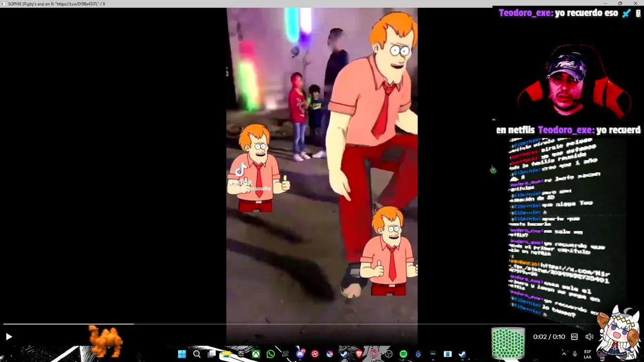The image size is (644, 362).
Task: Click the 'en netflis' chat ticker text
Action: pyautogui.click(x=515, y=130)
